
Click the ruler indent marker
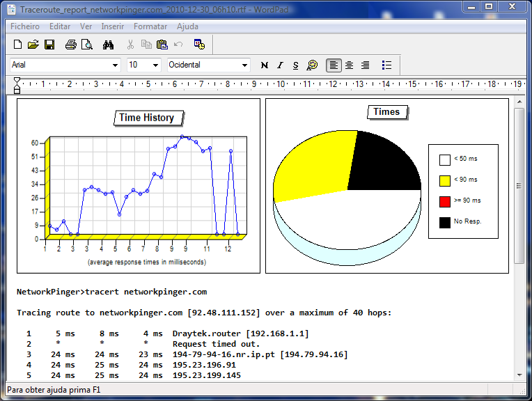(17, 85)
